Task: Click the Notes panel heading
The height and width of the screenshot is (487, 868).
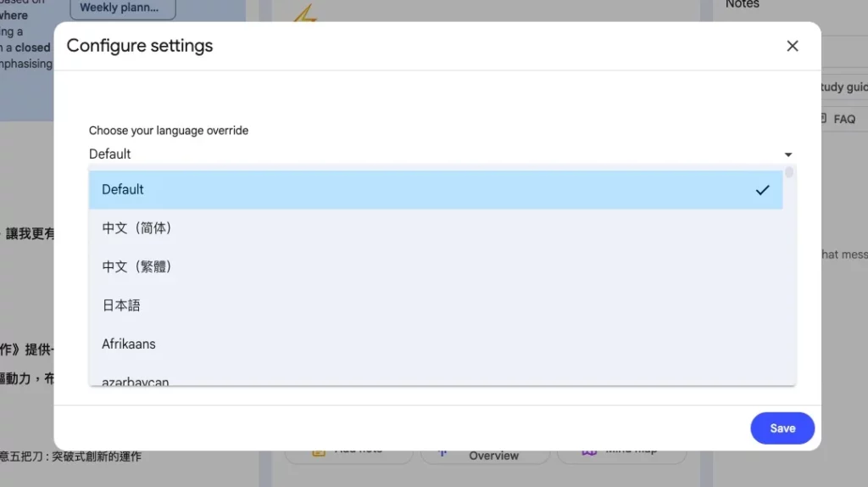Action: point(743,5)
